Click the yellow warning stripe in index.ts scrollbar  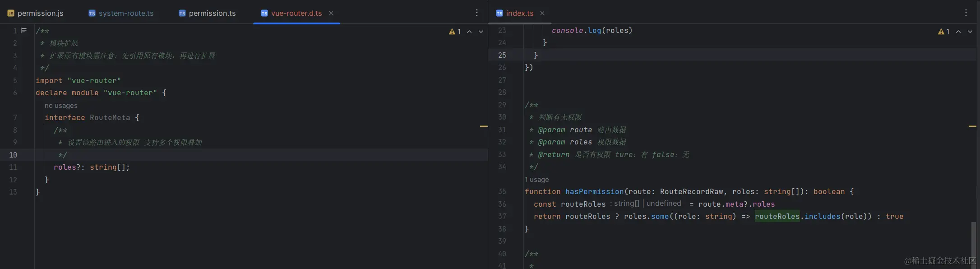pyautogui.click(x=972, y=126)
